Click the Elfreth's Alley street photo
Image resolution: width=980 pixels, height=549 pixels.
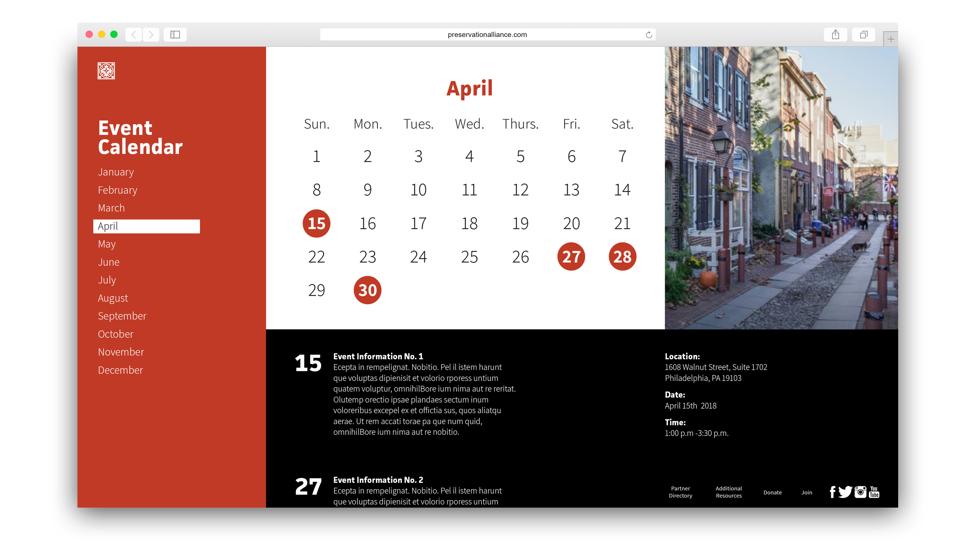781,188
